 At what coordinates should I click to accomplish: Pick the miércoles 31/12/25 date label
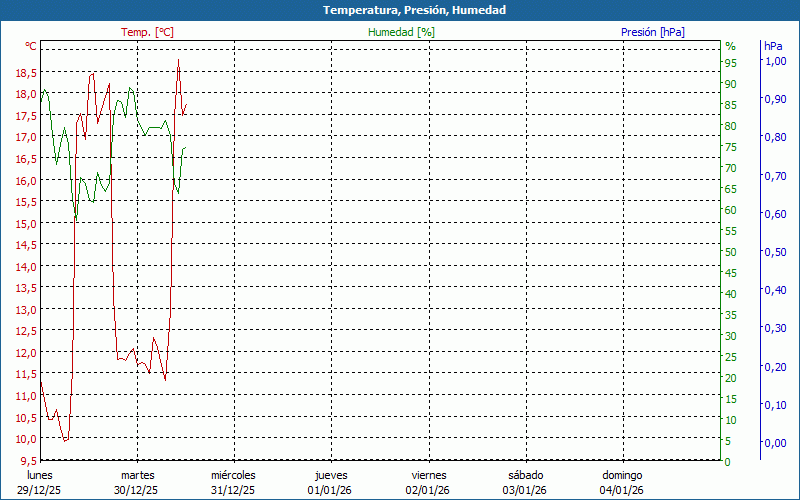tap(233, 483)
